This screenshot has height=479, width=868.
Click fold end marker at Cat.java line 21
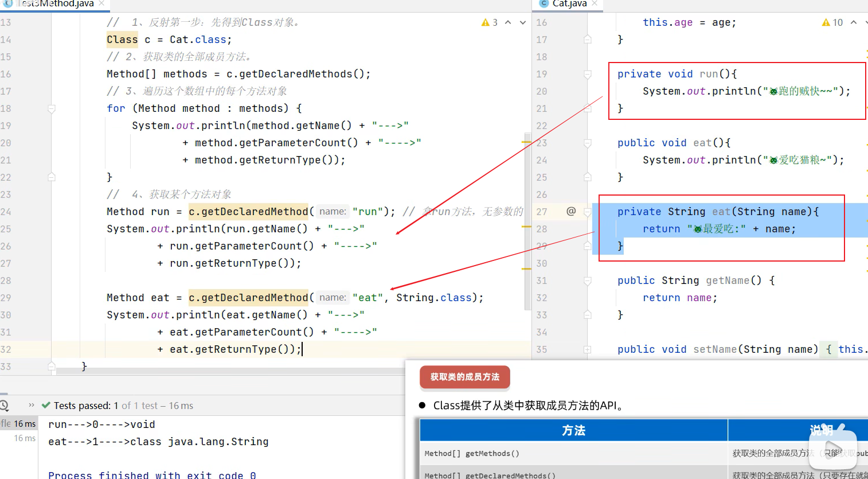[x=588, y=108]
